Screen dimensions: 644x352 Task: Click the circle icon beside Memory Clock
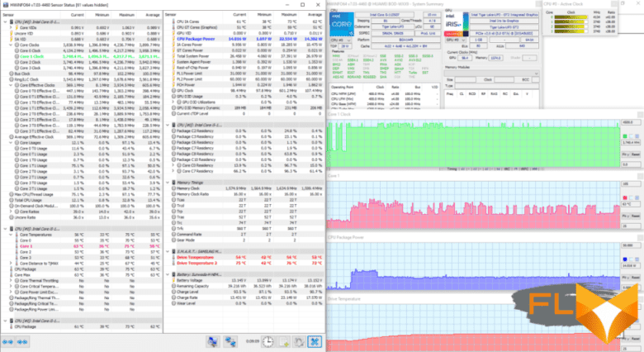coord(173,188)
